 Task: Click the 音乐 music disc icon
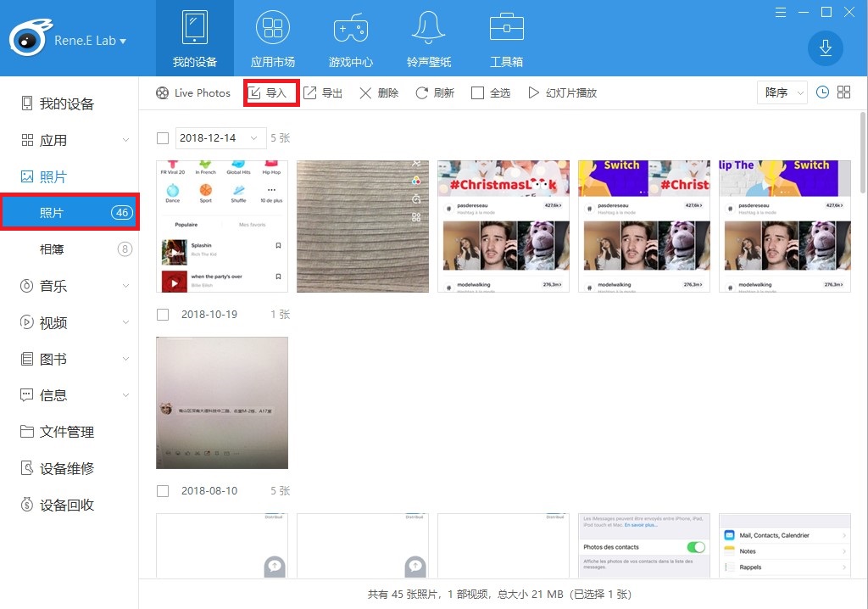(x=26, y=286)
